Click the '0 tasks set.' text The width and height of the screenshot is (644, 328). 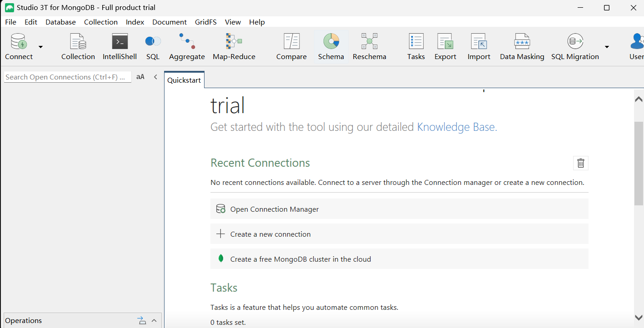228,323
